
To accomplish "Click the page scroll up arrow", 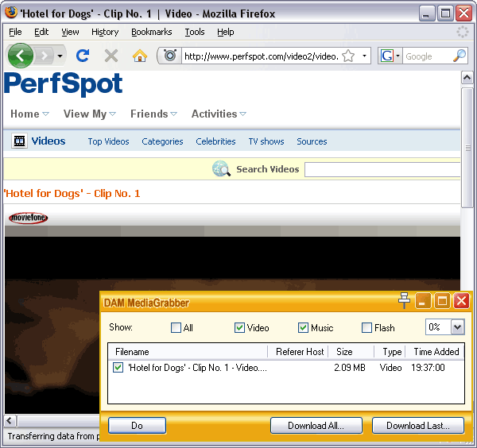I will [467, 78].
